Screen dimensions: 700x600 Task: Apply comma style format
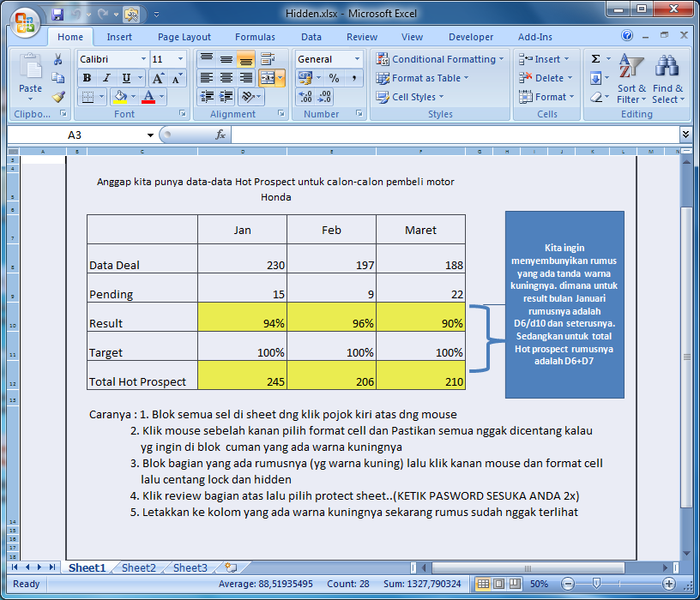[x=353, y=78]
